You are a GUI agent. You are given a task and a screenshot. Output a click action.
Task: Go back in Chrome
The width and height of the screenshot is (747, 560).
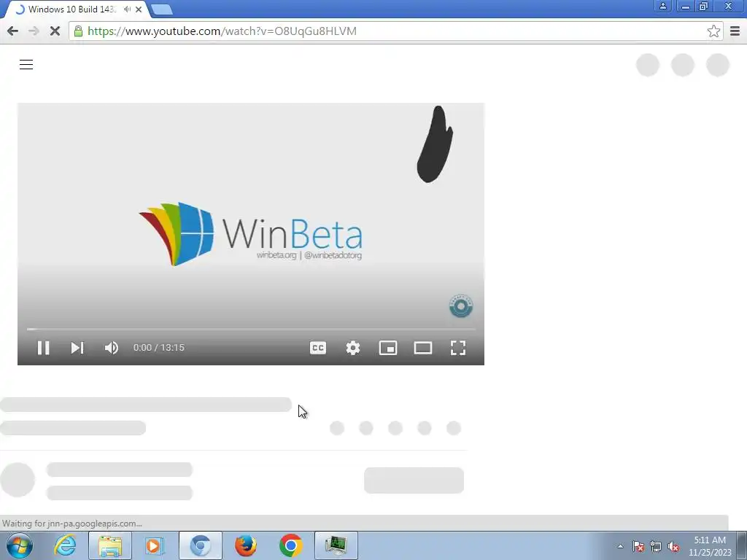tap(13, 31)
